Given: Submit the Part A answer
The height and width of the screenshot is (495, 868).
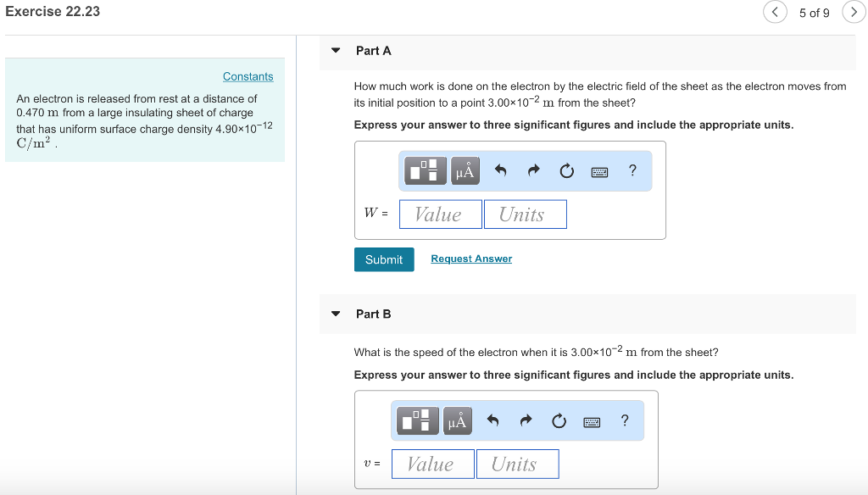Looking at the screenshot, I should click(384, 259).
